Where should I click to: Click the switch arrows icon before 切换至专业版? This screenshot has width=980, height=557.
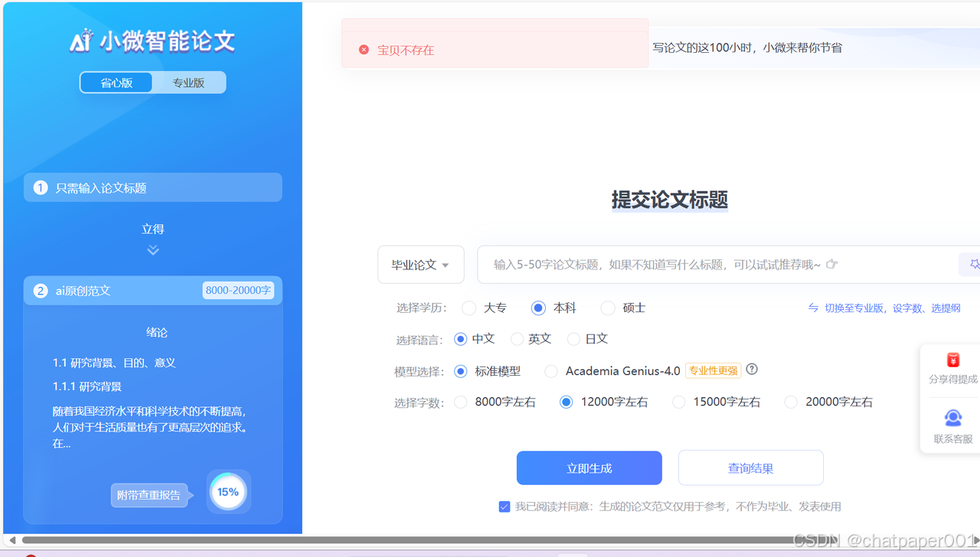[x=813, y=308]
